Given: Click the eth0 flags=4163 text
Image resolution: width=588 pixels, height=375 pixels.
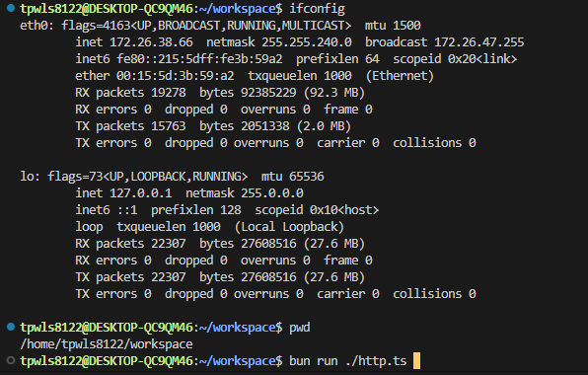Looking at the screenshot, I should 96,26.
